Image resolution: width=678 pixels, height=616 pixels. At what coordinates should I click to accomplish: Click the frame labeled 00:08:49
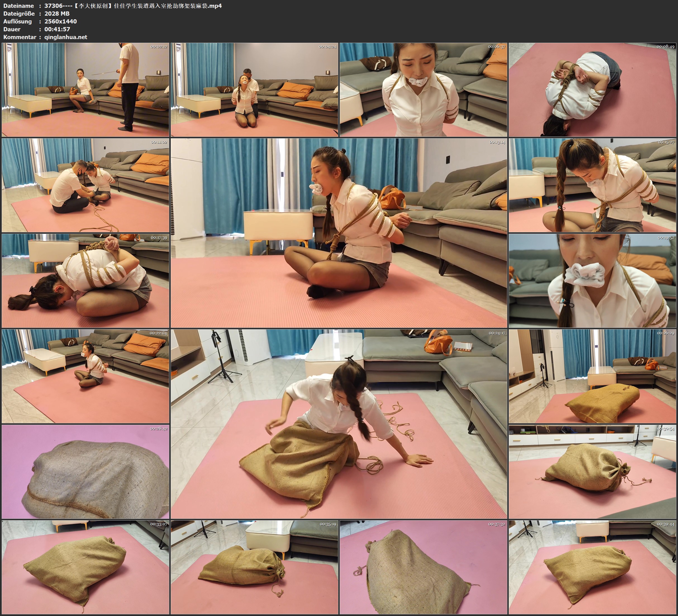coord(592,89)
